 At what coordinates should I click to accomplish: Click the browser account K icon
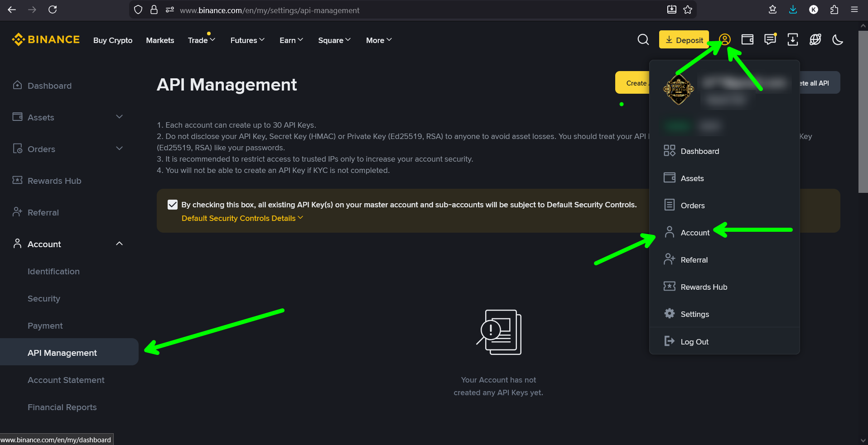click(814, 10)
